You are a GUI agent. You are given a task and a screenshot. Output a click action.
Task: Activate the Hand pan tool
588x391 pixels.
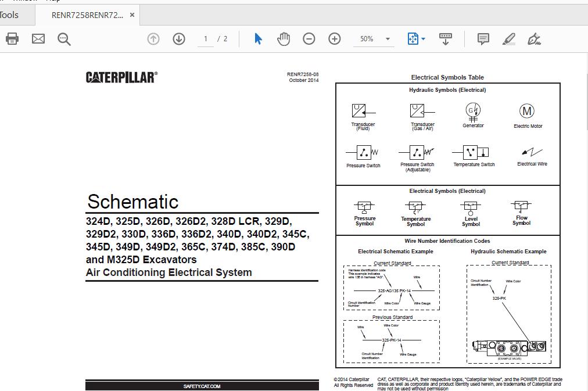(x=284, y=38)
